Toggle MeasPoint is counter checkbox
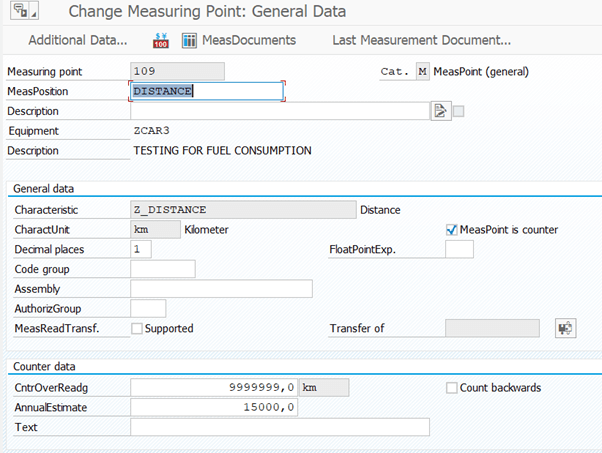Image resolution: width=602 pixels, height=453 pixels. (x=452, y=230)
